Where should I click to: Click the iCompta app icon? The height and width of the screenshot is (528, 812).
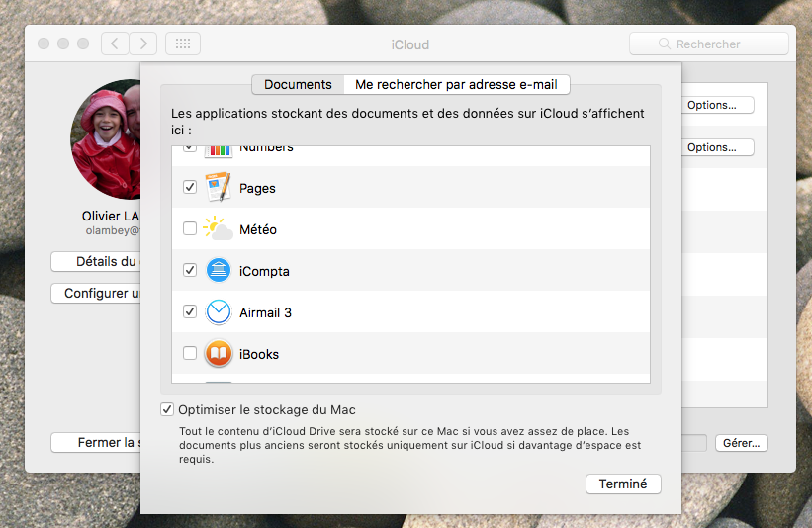[218, 270]
